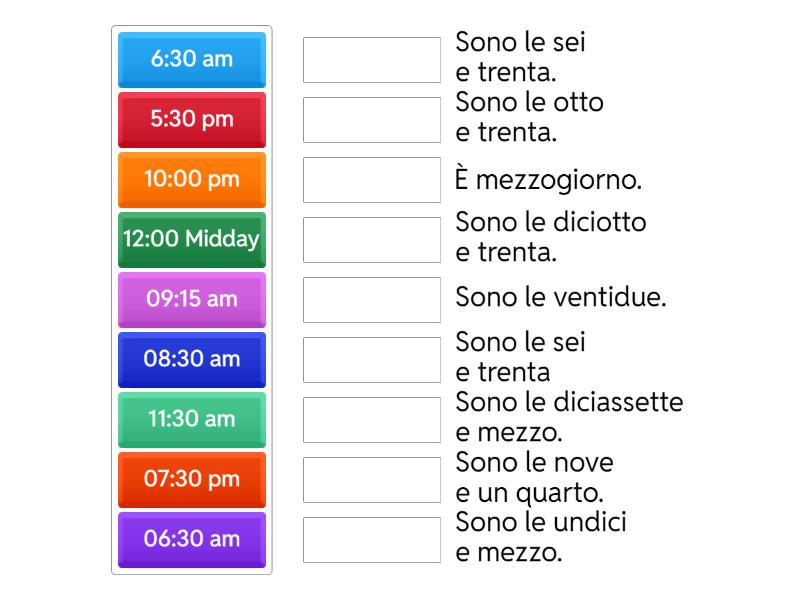Pick the orange 10:00 pm tile
The image size is (800, 600).
click(191, 180)
